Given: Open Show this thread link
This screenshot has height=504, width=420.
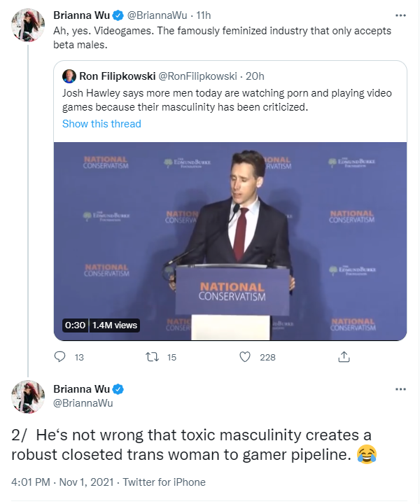Looking at the screenshot, I should [101, 124].
